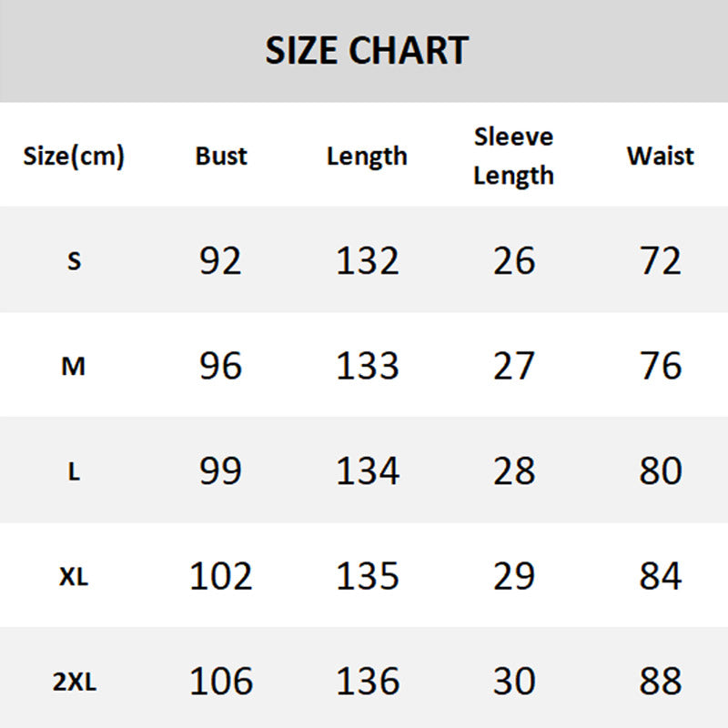Select length value 136 for size 2XL

[x=368, y=681]
